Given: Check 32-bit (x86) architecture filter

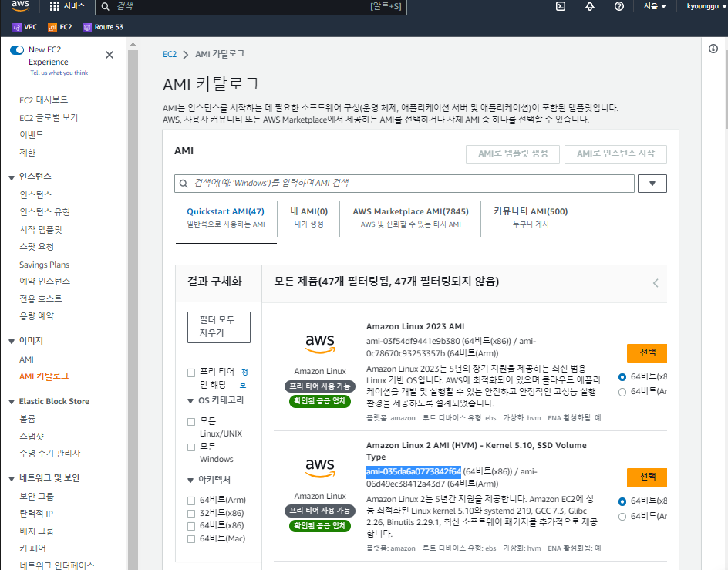Looking at the screenshot, I should 190,514.
